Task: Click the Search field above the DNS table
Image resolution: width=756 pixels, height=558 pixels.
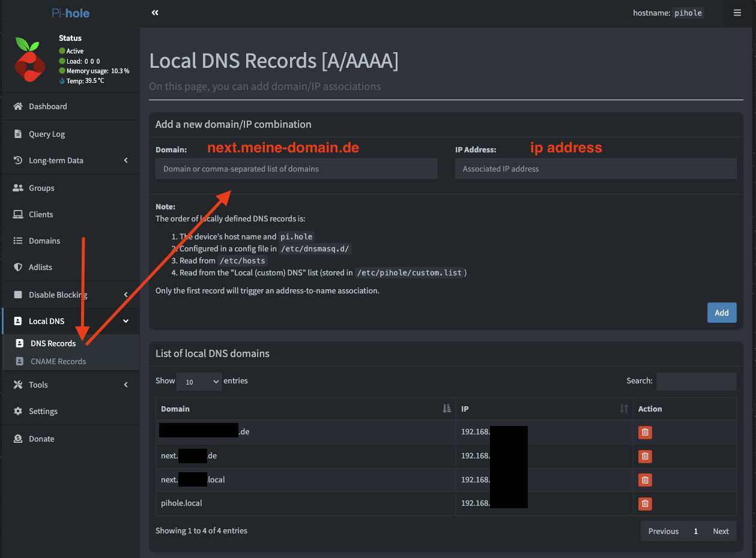Action: 697,381
